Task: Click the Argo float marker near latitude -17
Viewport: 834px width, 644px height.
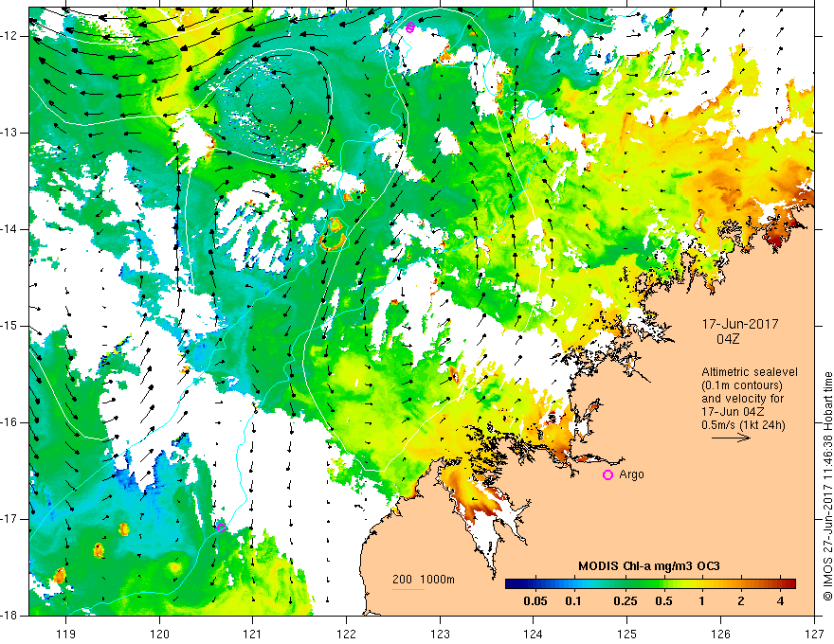Action: click(221, 528)
